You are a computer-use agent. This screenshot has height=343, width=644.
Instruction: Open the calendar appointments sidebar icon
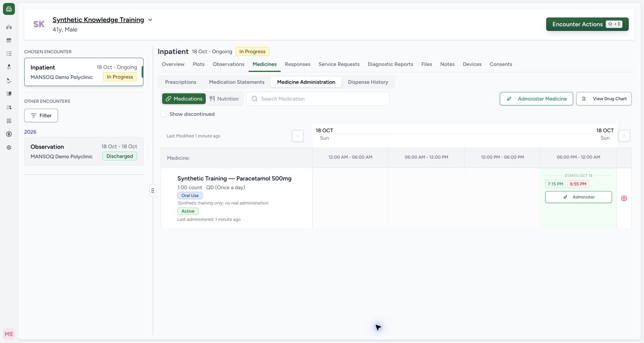[x=9, y=40]
